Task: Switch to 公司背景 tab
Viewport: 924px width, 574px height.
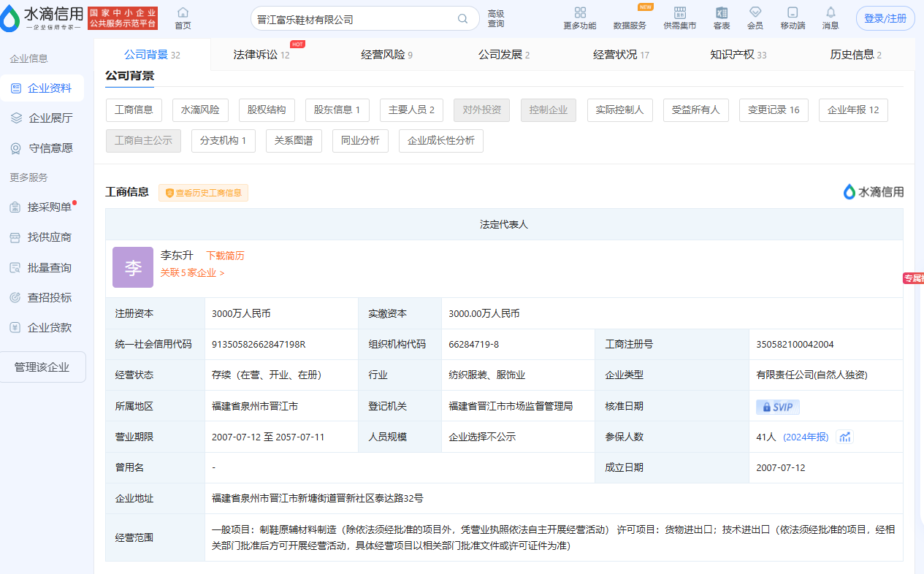Action: coord(152,55)
